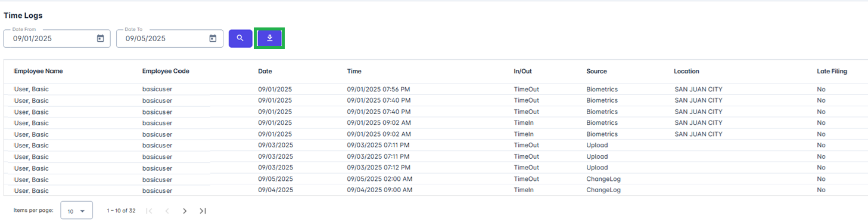Select the 09/01/2025 07:56 PM TimeOut row
The width and height of the screenshot is (868, 222).
point(435,90)
